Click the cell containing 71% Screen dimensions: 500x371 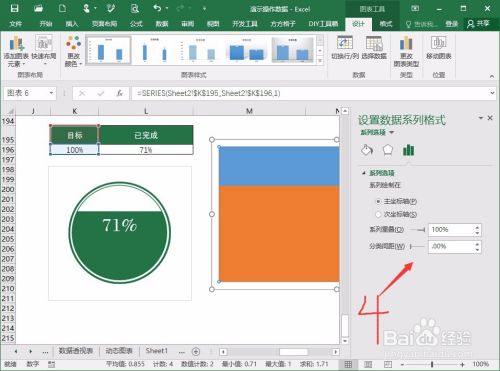coord(146,150)
